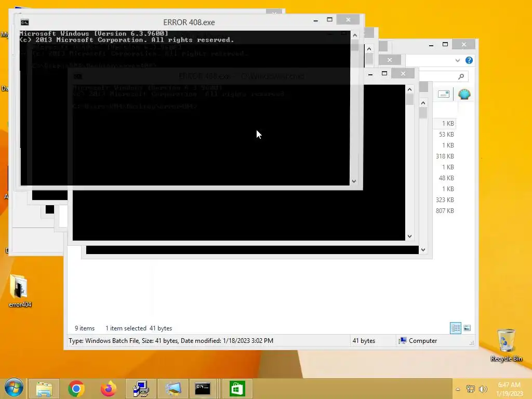The height and width of the screenshot is (399, 532).
Task: Select the Recycle Bin desktop icon
Action: (506, 345)
